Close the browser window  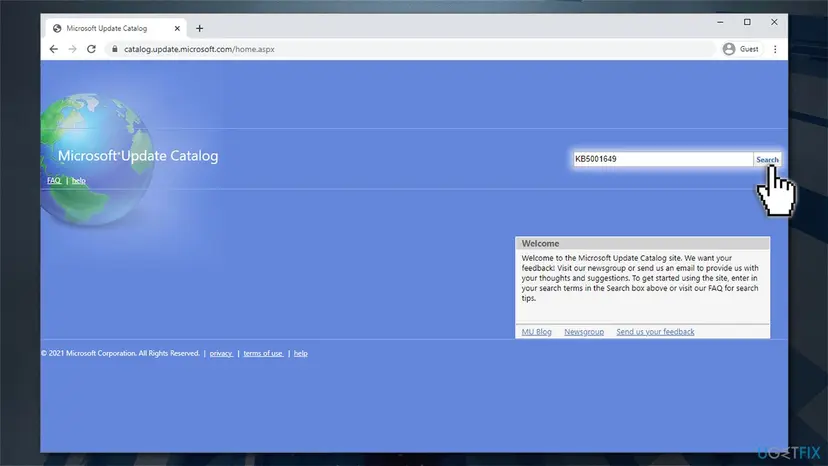[x=774, y=22]
